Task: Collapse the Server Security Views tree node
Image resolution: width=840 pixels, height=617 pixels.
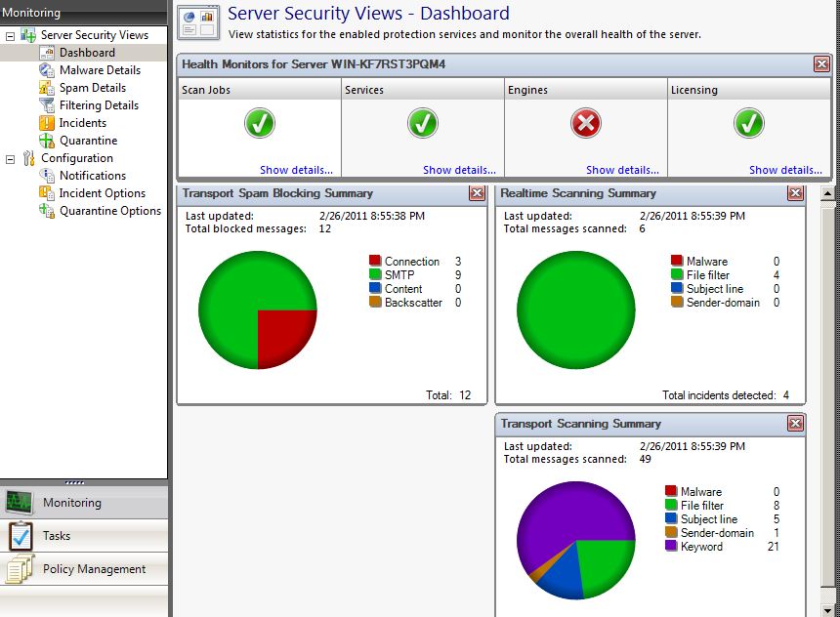Action: 11,35
